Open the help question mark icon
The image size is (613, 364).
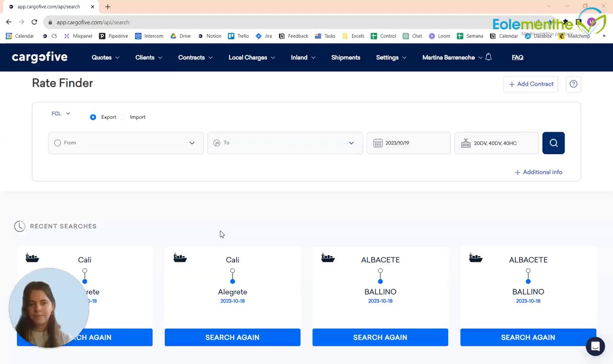tap(573, 84)
